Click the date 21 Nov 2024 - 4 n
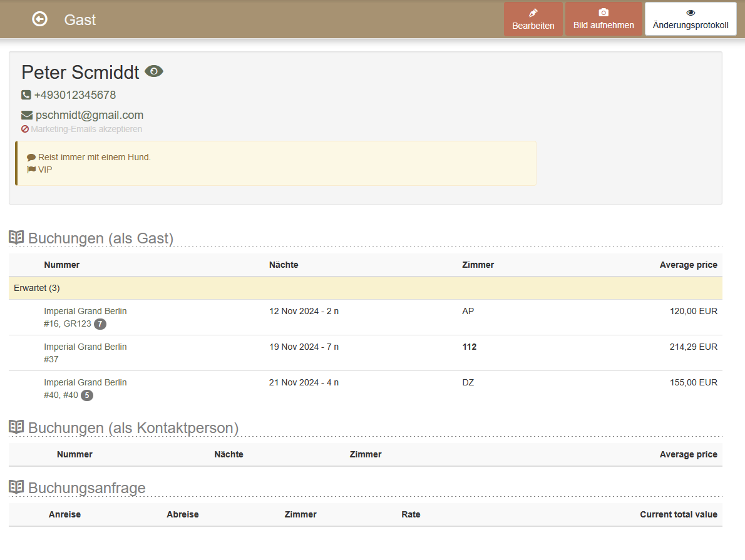Screen dimensions: 745x560 (304, 382)
